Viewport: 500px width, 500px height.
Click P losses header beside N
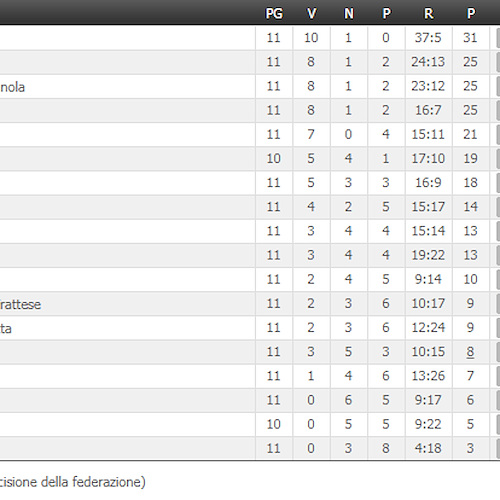[386, 14]
